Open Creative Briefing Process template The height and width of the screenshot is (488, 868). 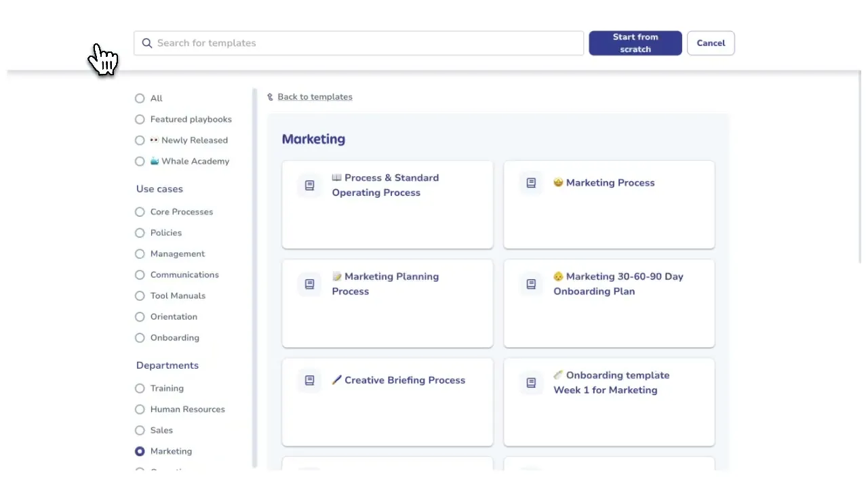click(x=387, y=403)
